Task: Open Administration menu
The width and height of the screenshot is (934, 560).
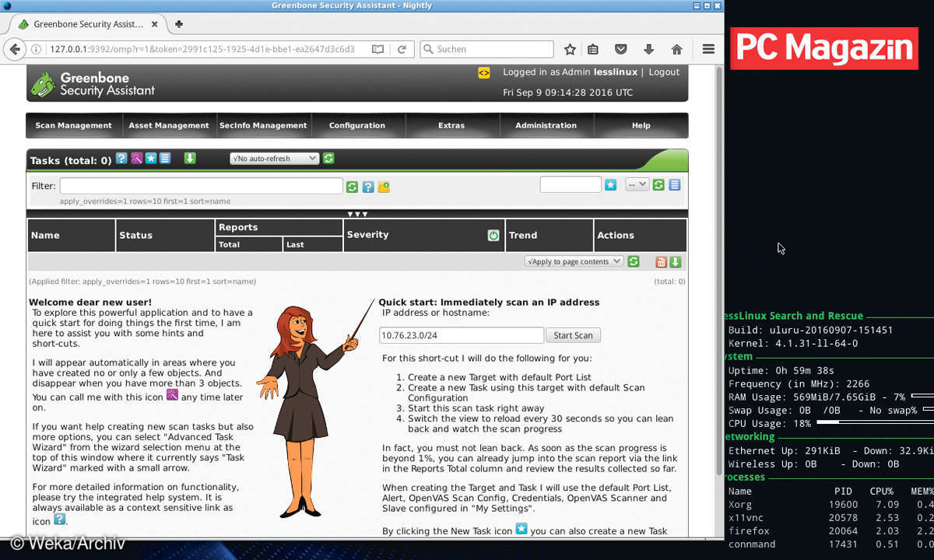Action: click(546, 125)
